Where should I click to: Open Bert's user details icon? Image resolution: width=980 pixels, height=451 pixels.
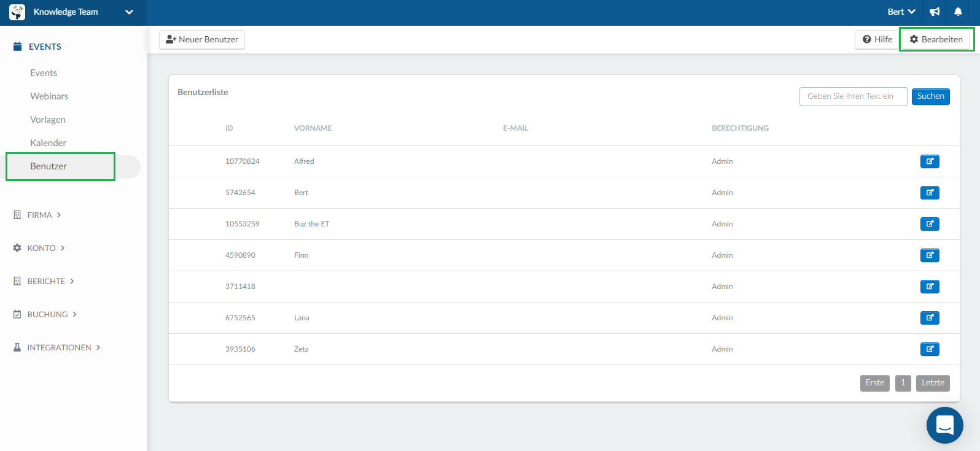[930, 193]
